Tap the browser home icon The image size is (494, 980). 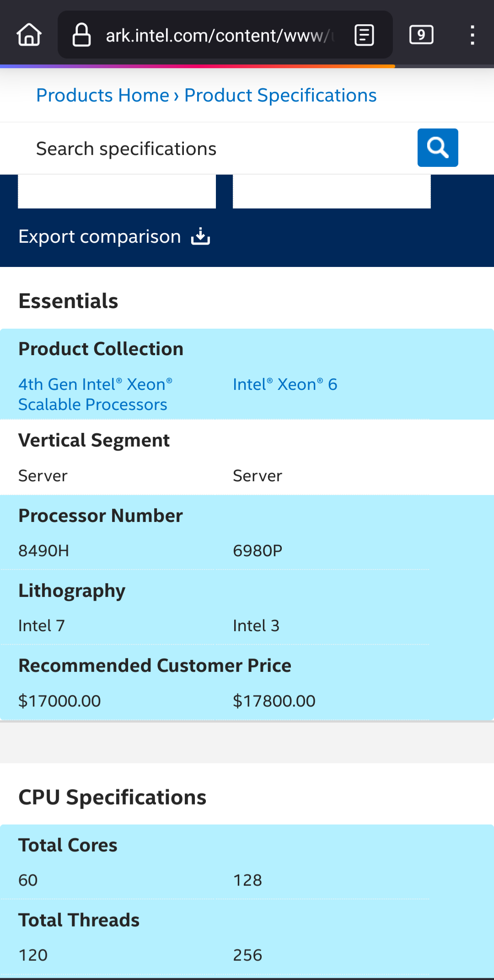click(x=29, y=35)
